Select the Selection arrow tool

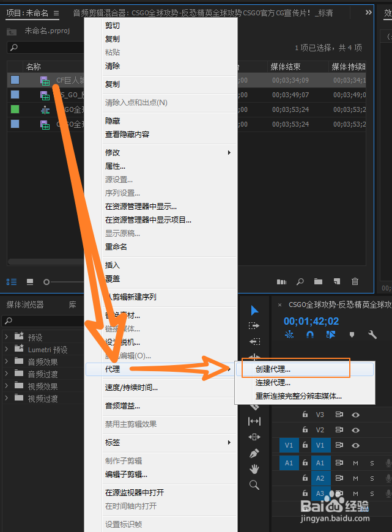(254, 310)
